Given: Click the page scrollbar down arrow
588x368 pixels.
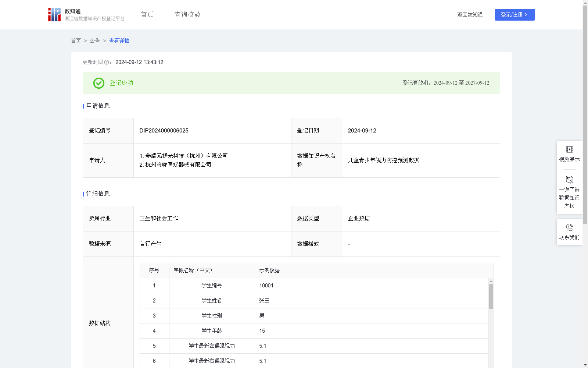Looking at the screenshot, I should [585, 365].
